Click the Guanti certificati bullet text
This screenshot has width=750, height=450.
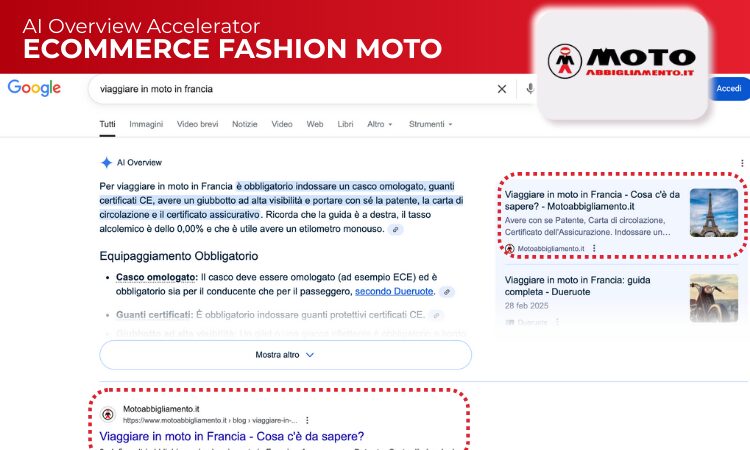pos(269,315)
